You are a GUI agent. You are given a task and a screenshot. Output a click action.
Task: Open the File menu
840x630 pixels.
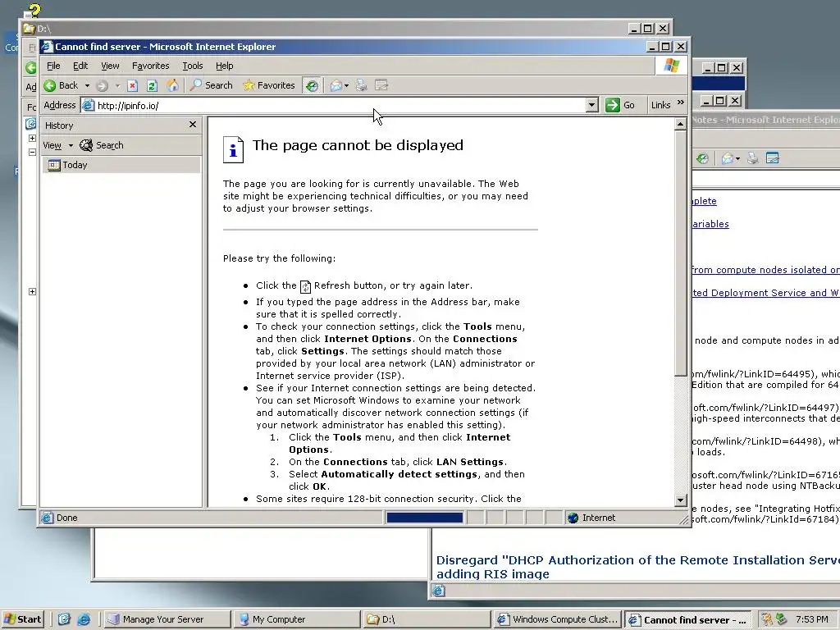pyautogui.click(x=53, y=66)
